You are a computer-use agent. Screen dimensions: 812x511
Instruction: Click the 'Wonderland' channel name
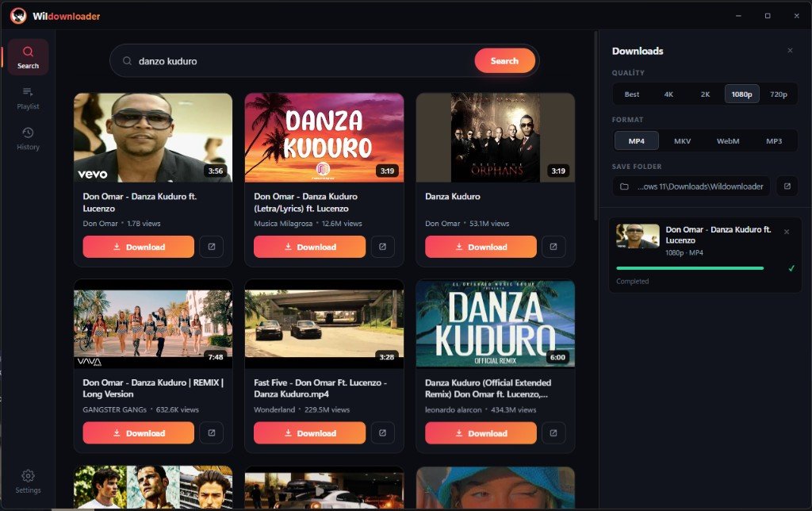point(274,409)
